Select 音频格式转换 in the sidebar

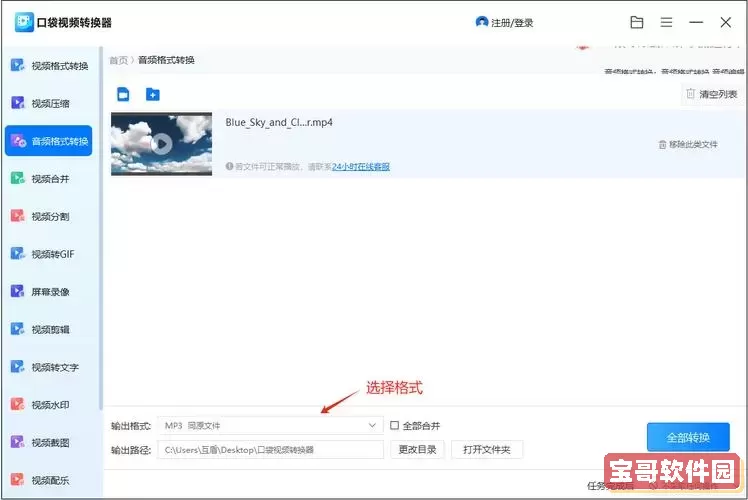(x=49, y=141)
